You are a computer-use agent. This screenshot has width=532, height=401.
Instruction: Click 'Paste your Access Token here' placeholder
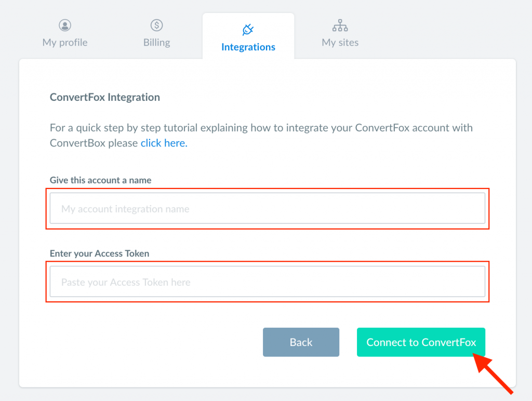pos(126,282)
